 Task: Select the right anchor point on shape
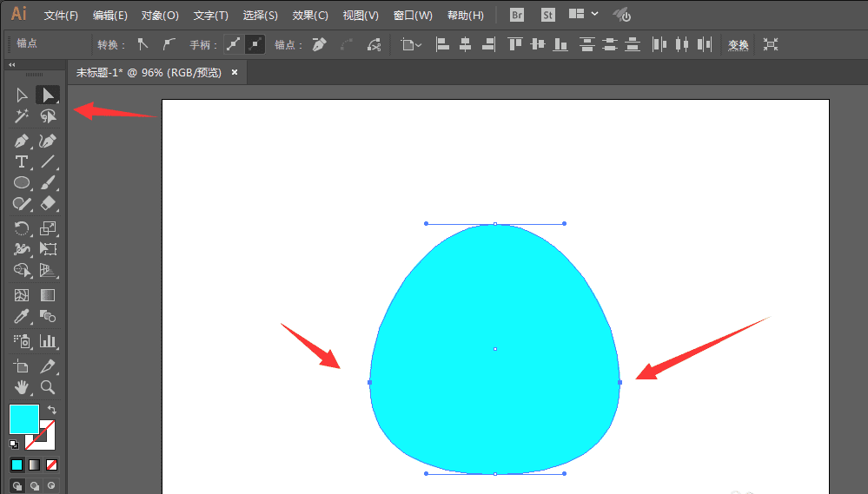pos(620,382)
